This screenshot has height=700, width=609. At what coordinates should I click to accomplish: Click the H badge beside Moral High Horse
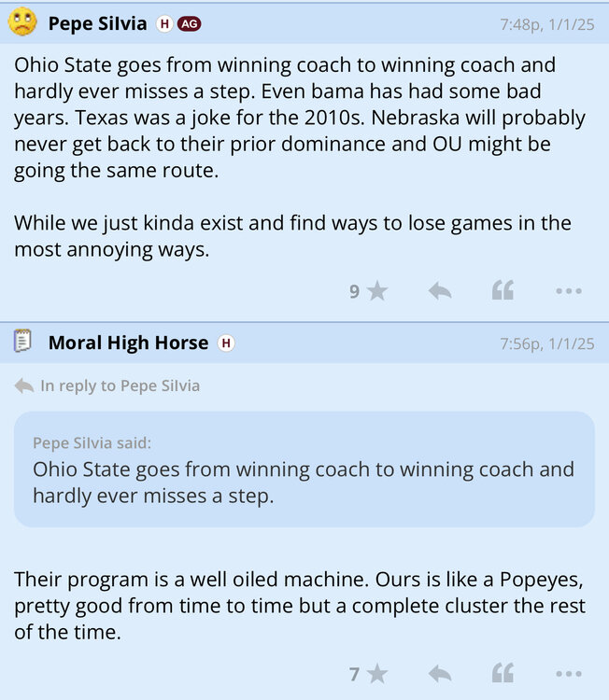point(226,343)
